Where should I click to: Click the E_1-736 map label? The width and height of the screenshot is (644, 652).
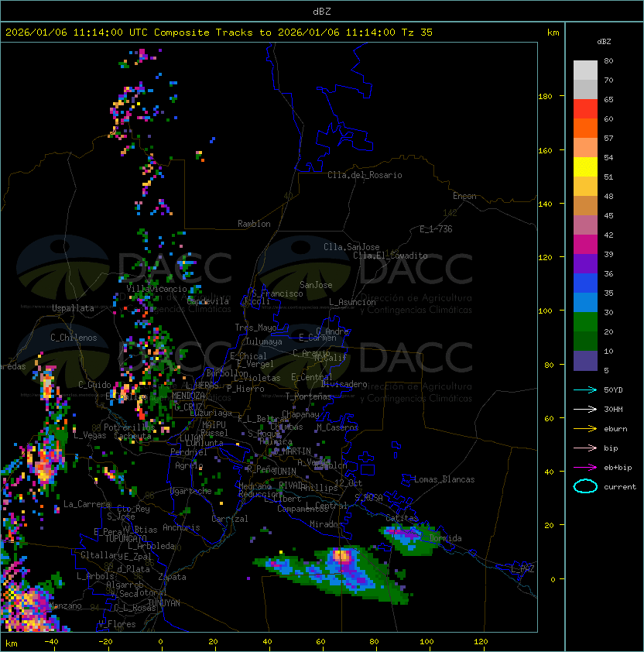click(x=436, y=229)
